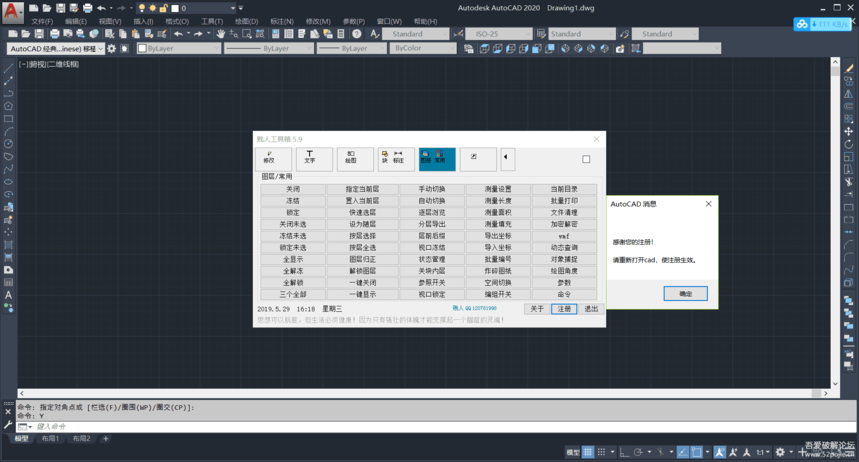Click the color square in the ByLayer color box
859x462 pixels.
[x=142, y=49]
